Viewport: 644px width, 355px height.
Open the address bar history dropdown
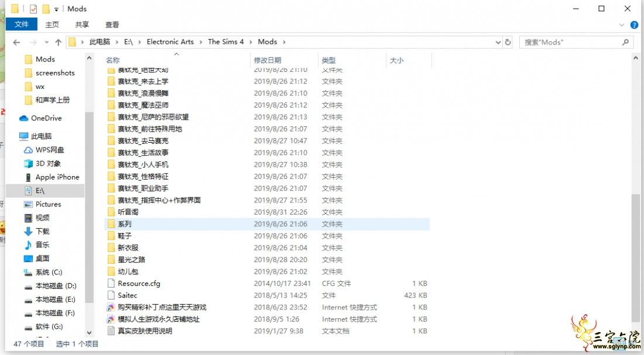(x=498, y=42)
